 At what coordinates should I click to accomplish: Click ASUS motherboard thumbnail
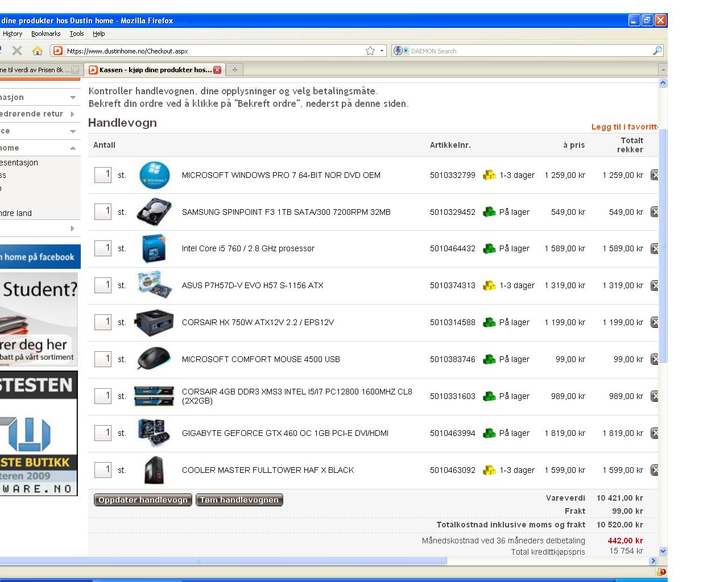click(154, 285)
